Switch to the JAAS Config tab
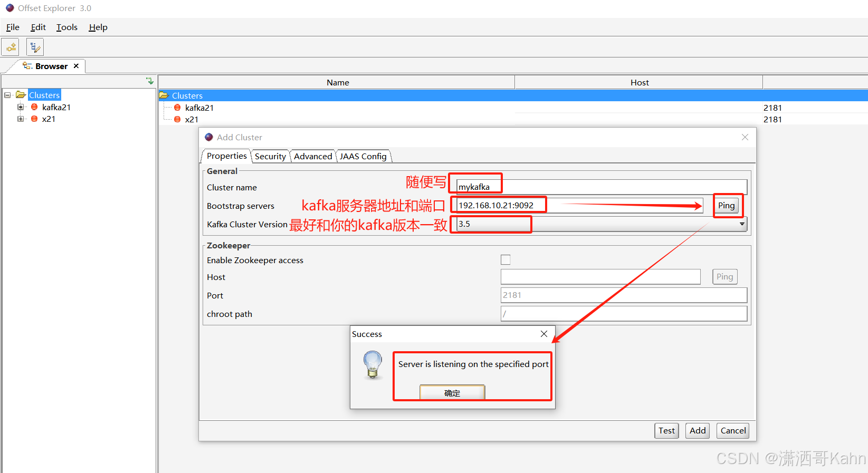This screenshot has width=868, height=473. point(363,157)
